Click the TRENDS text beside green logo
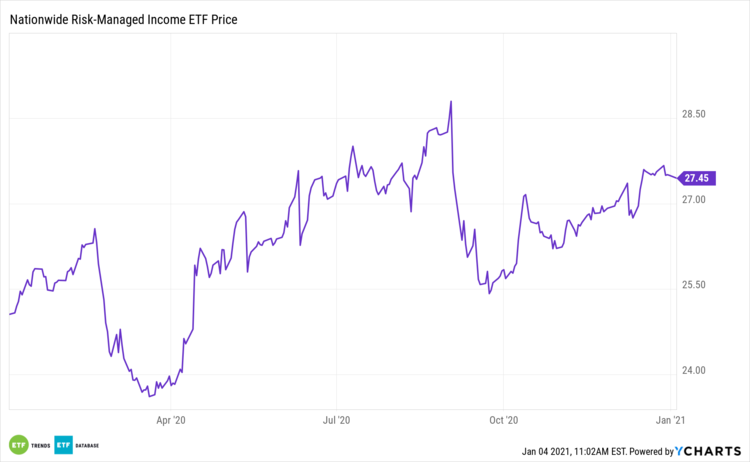 (x=40, y=445)
